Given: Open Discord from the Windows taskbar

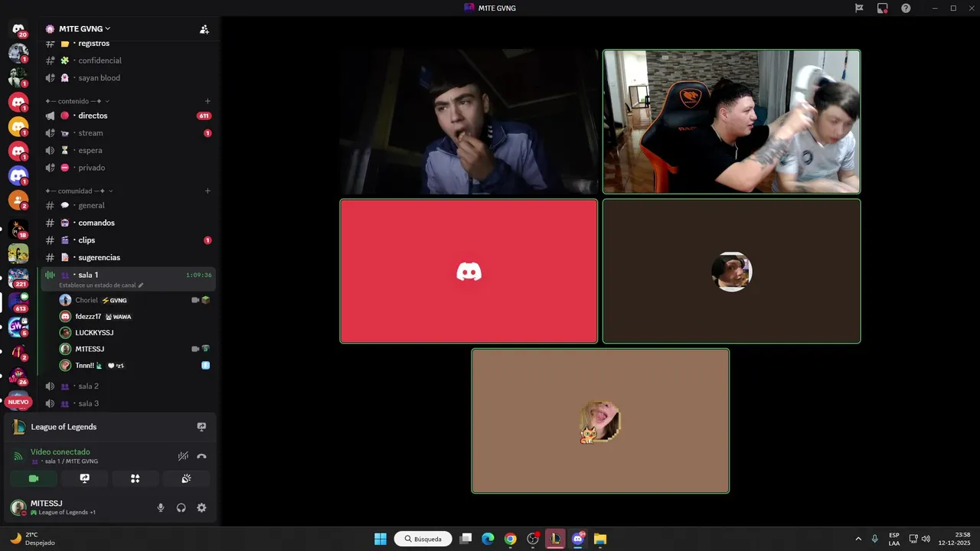Looking at the screenshot, I should [x=578, y=539].
